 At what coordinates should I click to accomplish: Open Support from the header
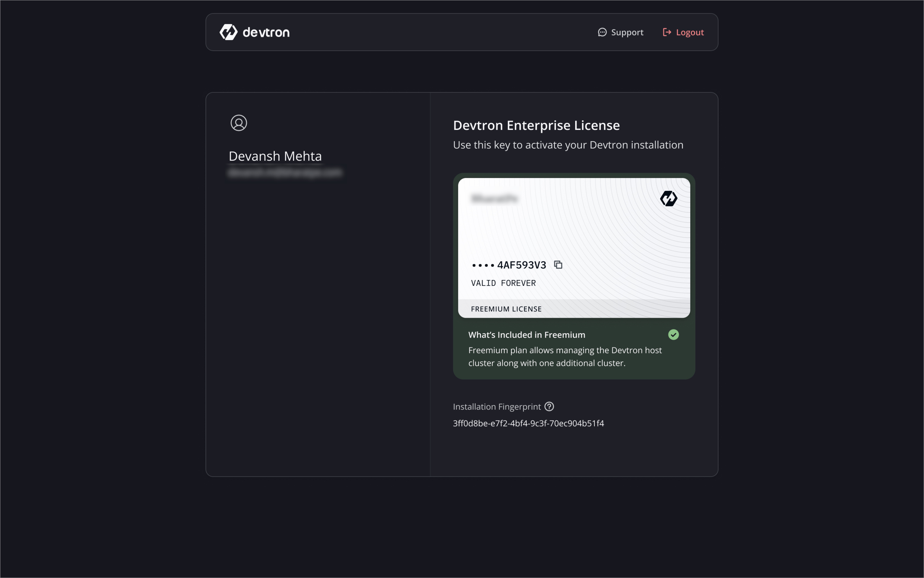[627, 32]
